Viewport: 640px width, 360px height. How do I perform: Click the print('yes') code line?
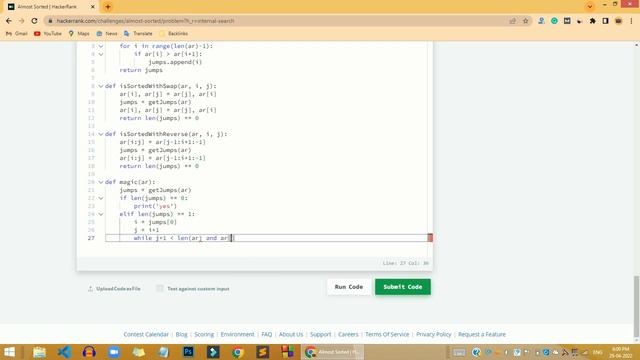(x=155, y=206)
